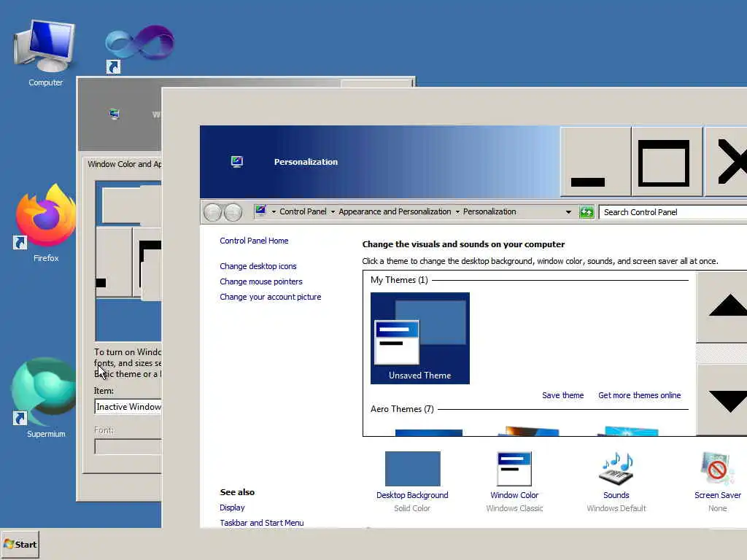This screenshot has width=747, height=560.
Task: Open Control Panel Home link
Action: pos(254,241)
